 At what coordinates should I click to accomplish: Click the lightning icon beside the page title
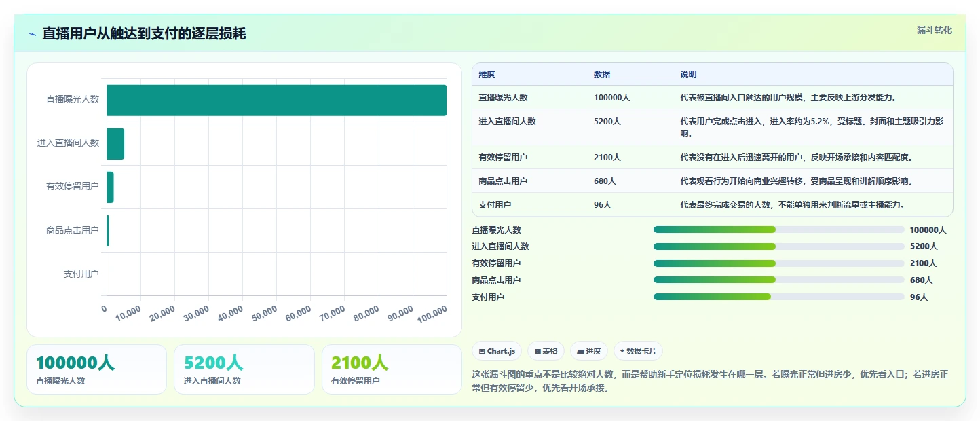(x=33, y=33)
